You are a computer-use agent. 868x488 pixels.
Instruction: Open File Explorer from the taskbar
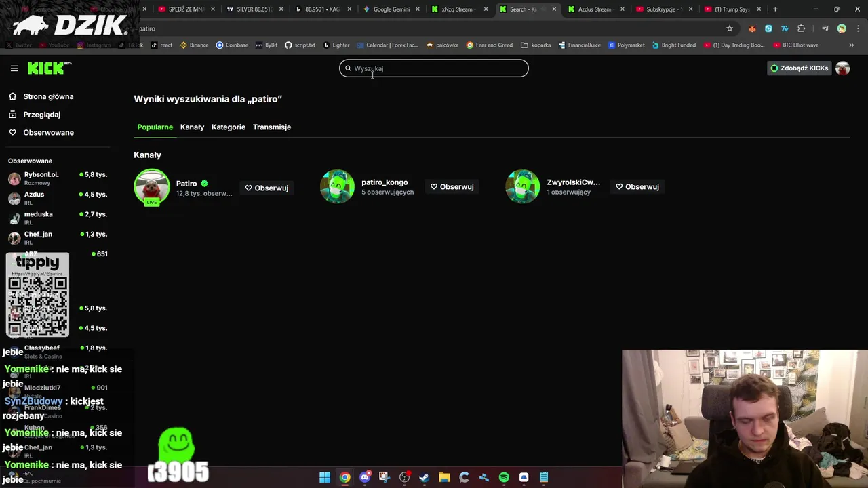click(x=444, y=477)
